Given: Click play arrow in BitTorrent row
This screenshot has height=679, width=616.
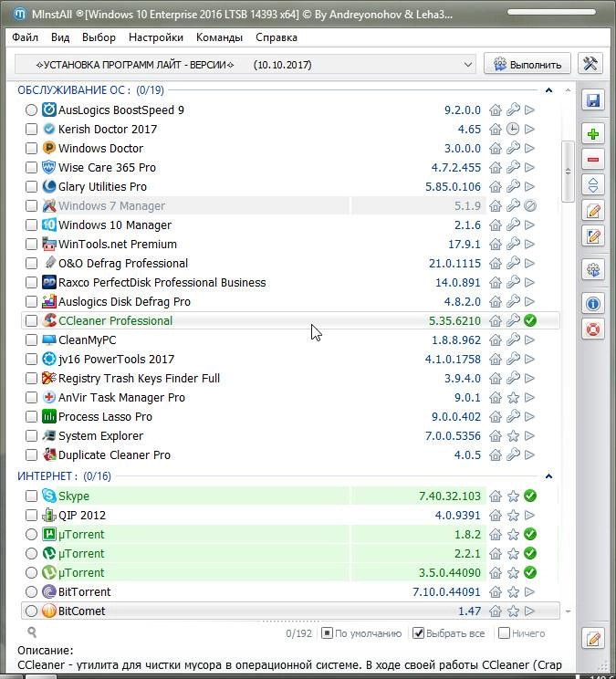Looking at the screenshot, I should tap(529, 591).
